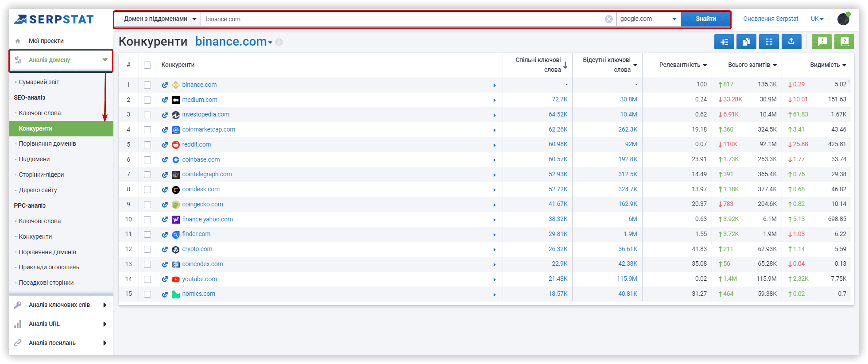Viewport: 868px width, 364px height.
Task: Open nomics.com external link icon
Action: (x=165, y=294)
